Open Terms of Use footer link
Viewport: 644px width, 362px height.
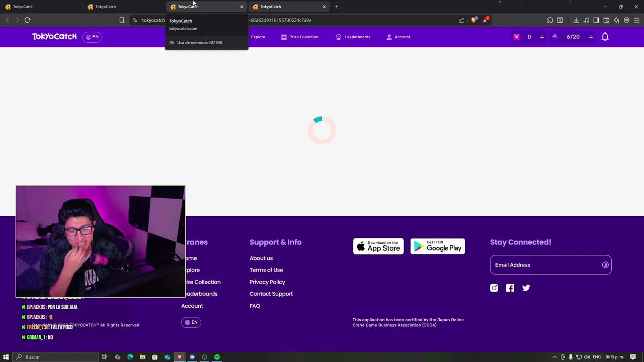click(x=266, y=270)
